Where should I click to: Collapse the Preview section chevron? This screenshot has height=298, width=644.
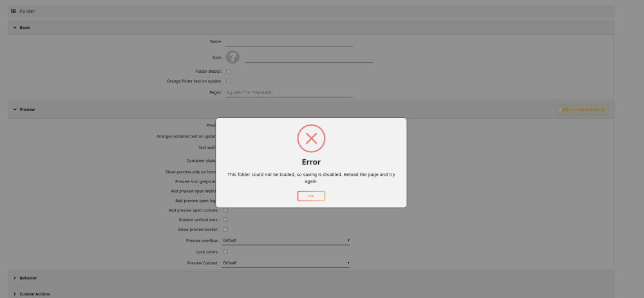(x=15, y=110)
